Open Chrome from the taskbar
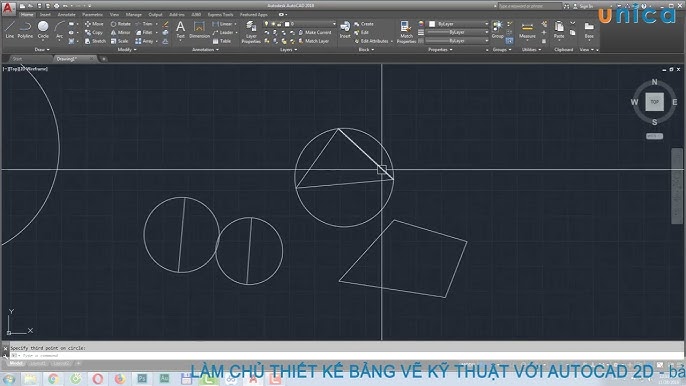Screen dimensions: 686x386 53,379
